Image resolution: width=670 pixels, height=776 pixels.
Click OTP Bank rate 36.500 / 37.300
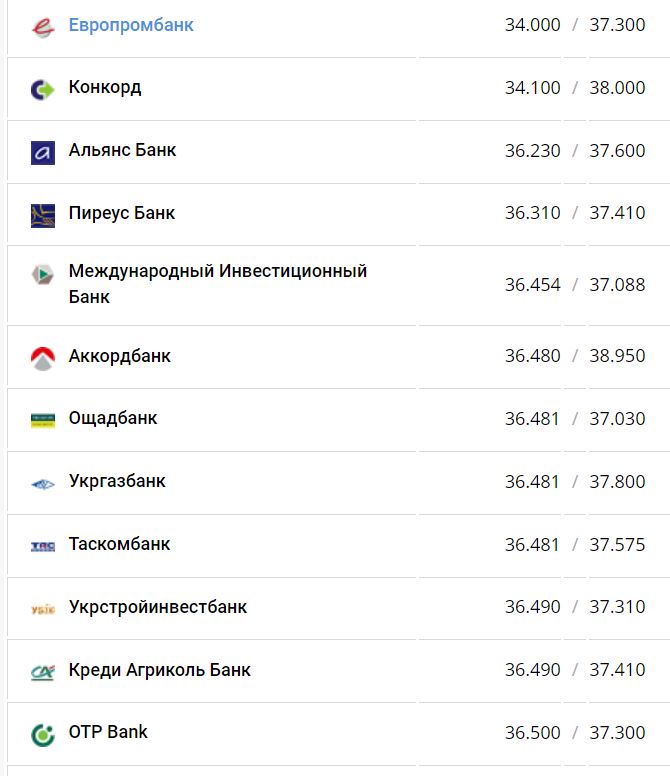(574, 733)
